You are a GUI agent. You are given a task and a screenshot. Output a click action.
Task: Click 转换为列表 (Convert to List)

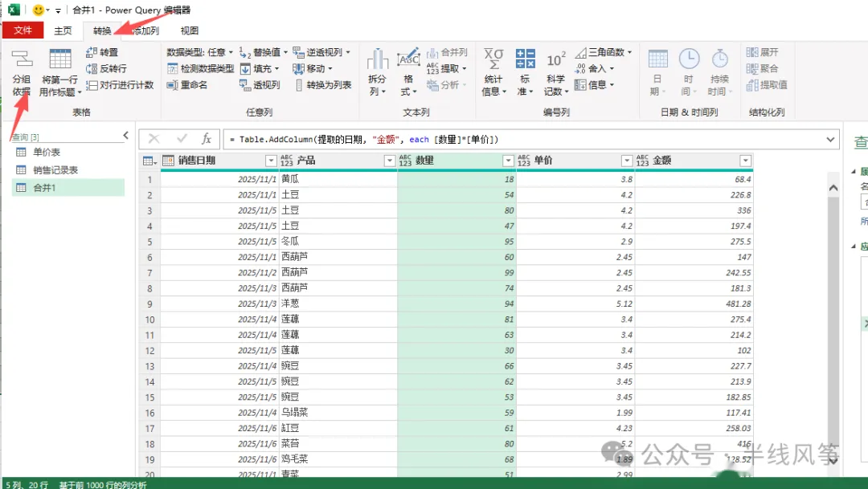[x=323, y=85]
